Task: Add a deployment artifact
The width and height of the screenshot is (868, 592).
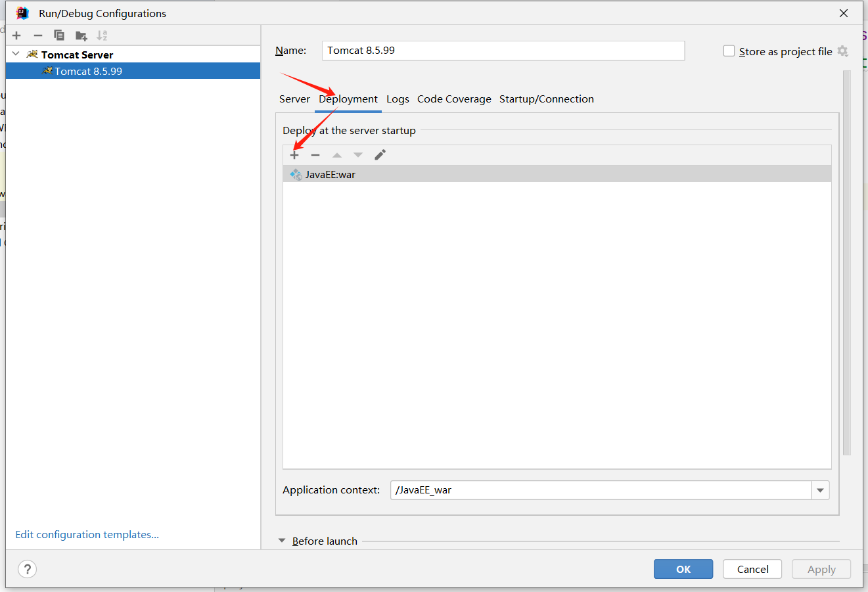Action: click(x=294, y=155)
